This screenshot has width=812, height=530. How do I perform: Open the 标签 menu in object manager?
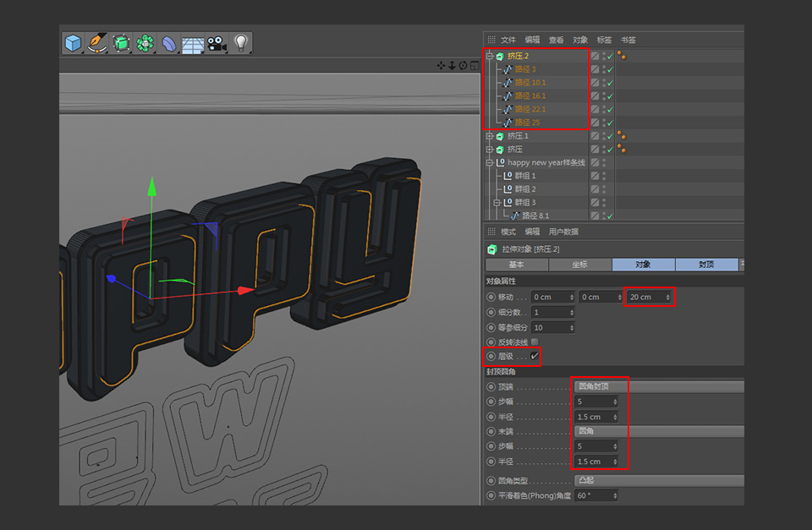tap(604, 40)
